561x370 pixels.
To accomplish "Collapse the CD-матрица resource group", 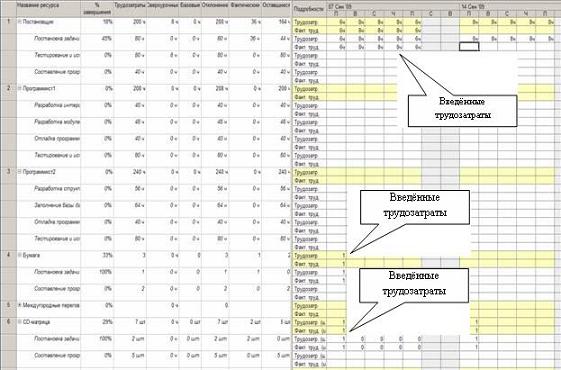I will tap(20, 322).
